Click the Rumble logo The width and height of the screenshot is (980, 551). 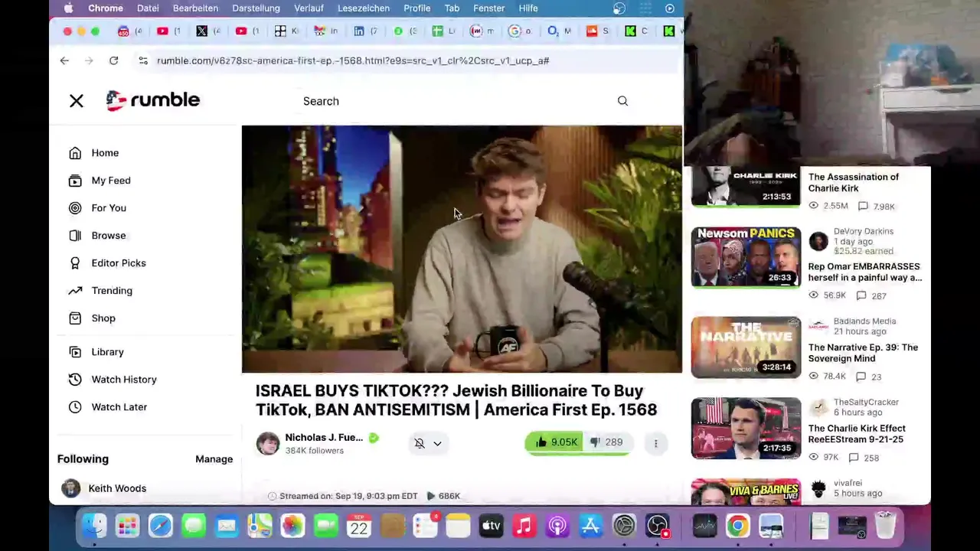click(x=153, y=100)
